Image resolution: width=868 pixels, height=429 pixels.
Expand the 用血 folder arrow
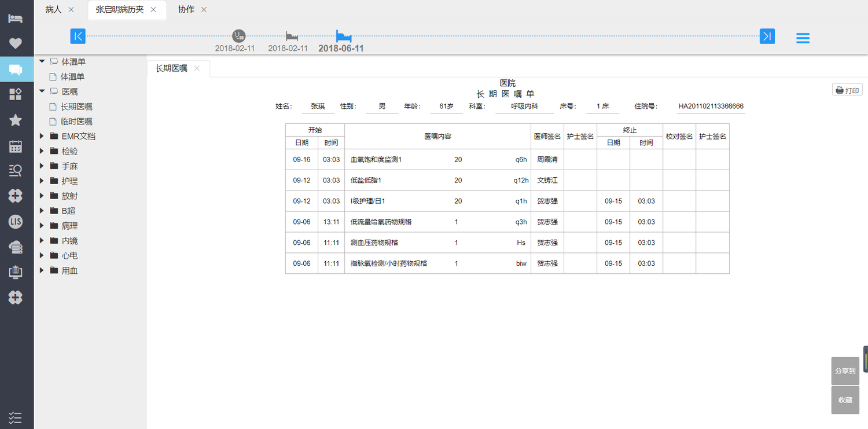point(42,270)
